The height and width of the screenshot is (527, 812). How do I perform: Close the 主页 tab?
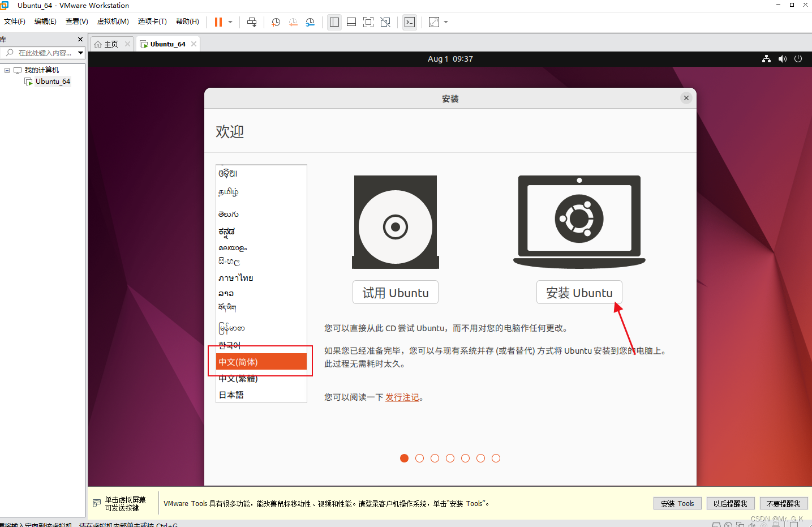(x=128, y=44)
